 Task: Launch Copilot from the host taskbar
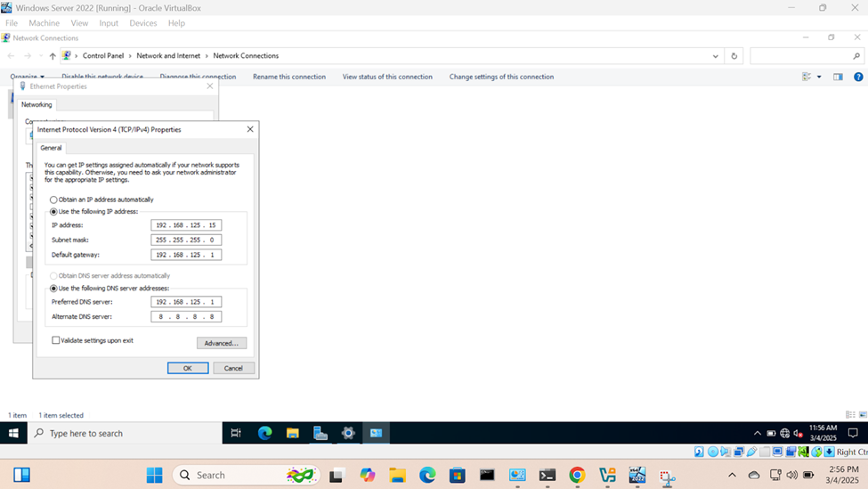coord(368,475)
